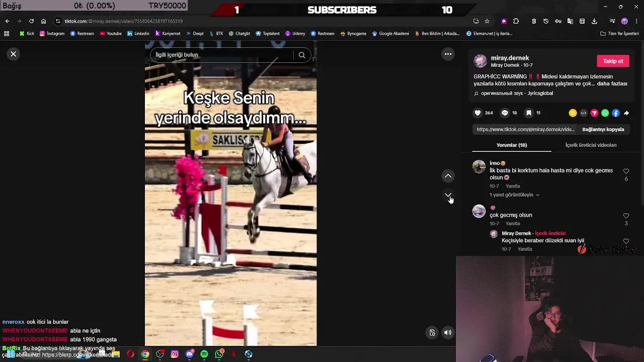Expand 1 yanıt görüntüleyin replies
Viewport: 644px width, 362px height.
514,195
